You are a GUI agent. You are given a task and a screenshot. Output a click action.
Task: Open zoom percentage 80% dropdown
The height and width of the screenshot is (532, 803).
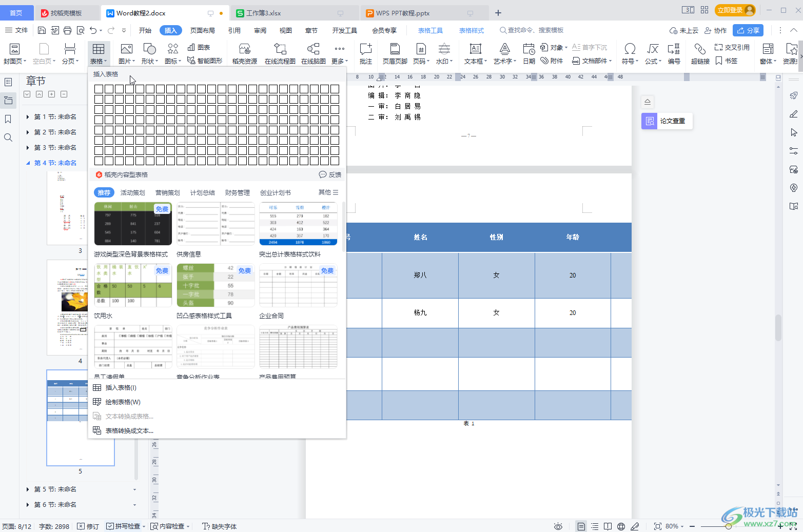(x=674, y=526)
